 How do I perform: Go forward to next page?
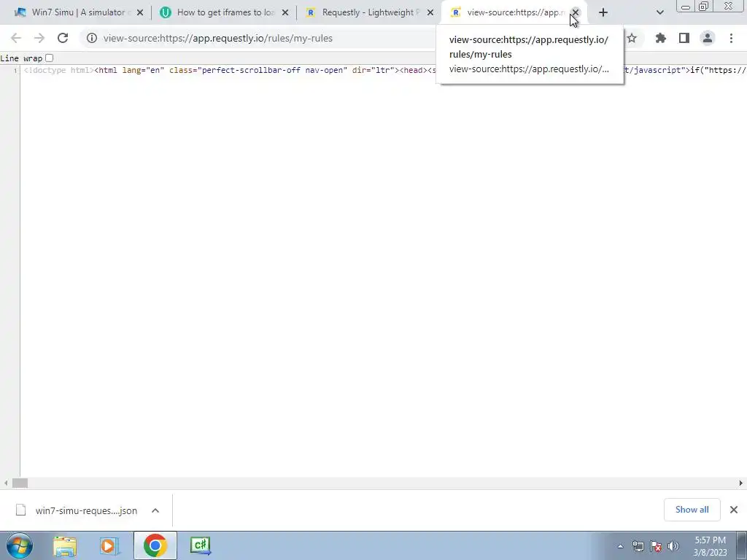39,38
